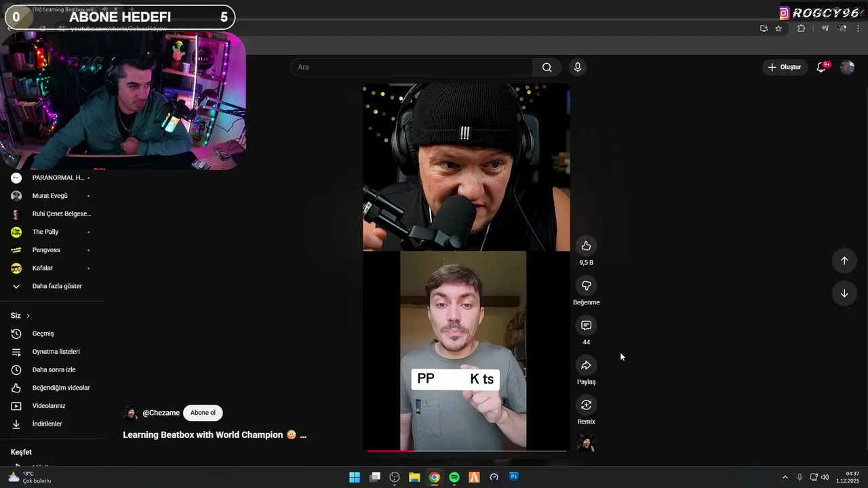868x488 pixels.
Task: Open Photoshop from taskbar
Action: tap(514, 477)
